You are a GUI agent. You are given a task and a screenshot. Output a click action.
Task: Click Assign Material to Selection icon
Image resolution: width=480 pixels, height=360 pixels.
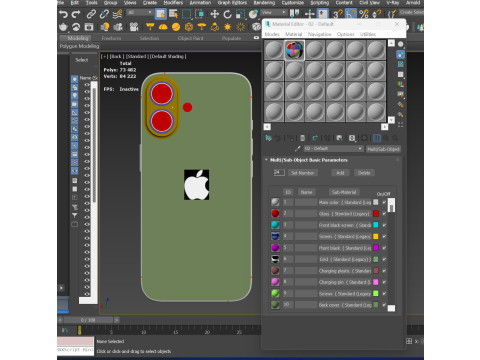290,138
